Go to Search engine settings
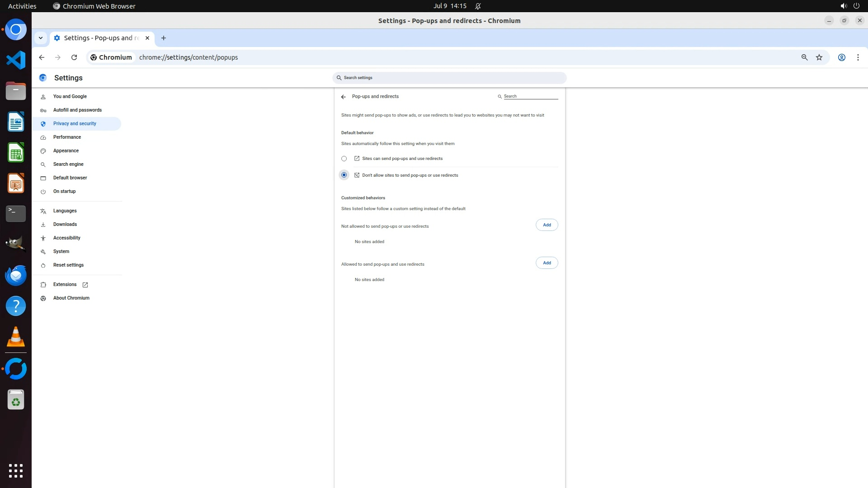This screenshot has height=488, width=868. tap(68, 164)
